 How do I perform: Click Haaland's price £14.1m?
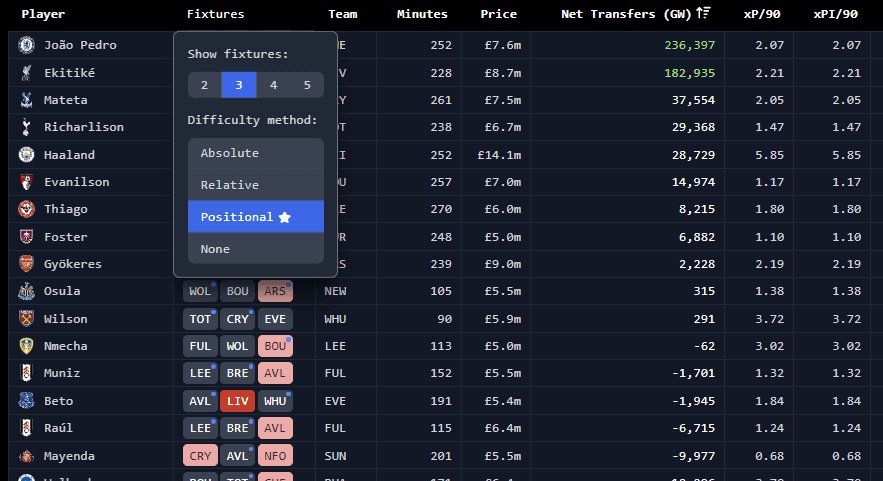pyautogui.click(x=499, y=155)
